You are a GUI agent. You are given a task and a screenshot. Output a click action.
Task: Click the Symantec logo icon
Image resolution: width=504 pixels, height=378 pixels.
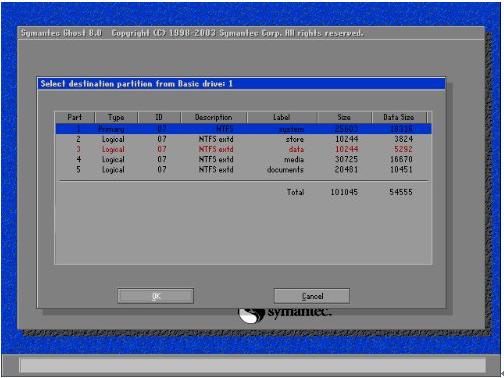pyautogui.click(x=250, y=315)
